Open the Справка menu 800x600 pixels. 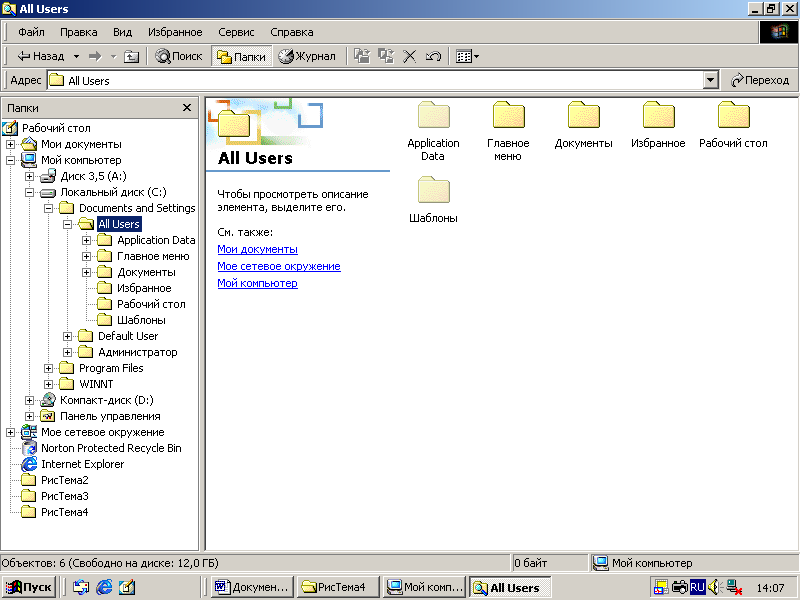pos(292,32)
